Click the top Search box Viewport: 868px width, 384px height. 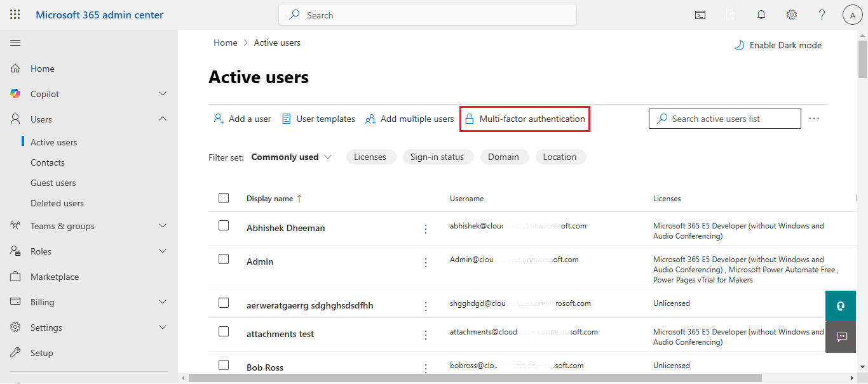[428, 15]
